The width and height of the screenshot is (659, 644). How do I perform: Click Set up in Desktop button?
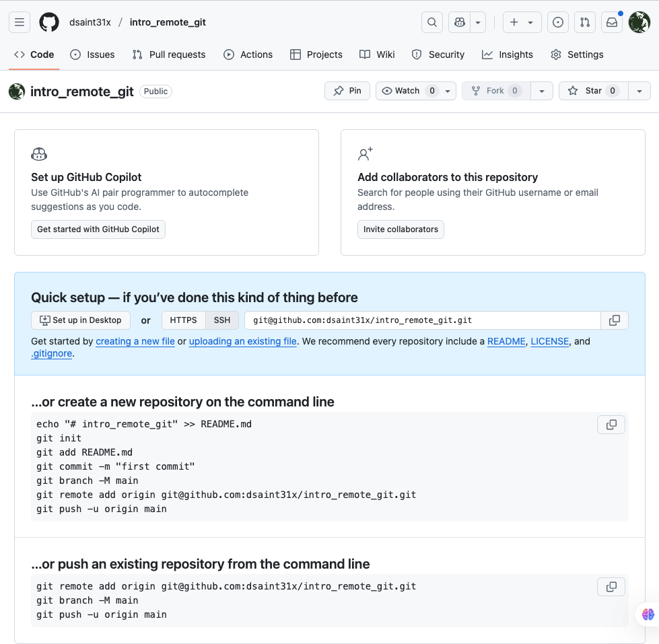pyautogui.click(x=81, y=320)
